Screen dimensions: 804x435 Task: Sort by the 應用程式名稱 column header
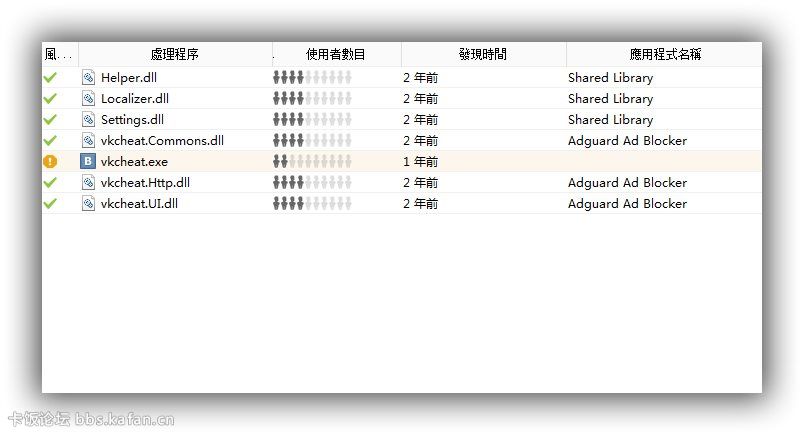tap(664, 54)
